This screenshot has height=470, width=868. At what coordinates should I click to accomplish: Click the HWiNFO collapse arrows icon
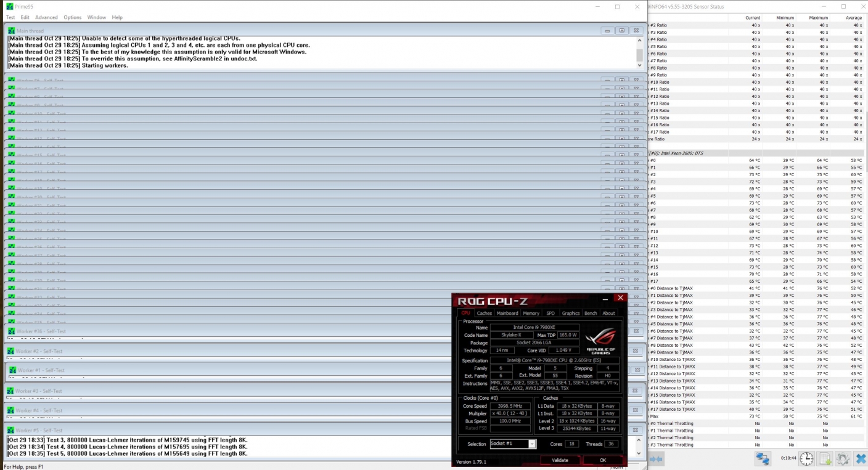tap(656, 458)
